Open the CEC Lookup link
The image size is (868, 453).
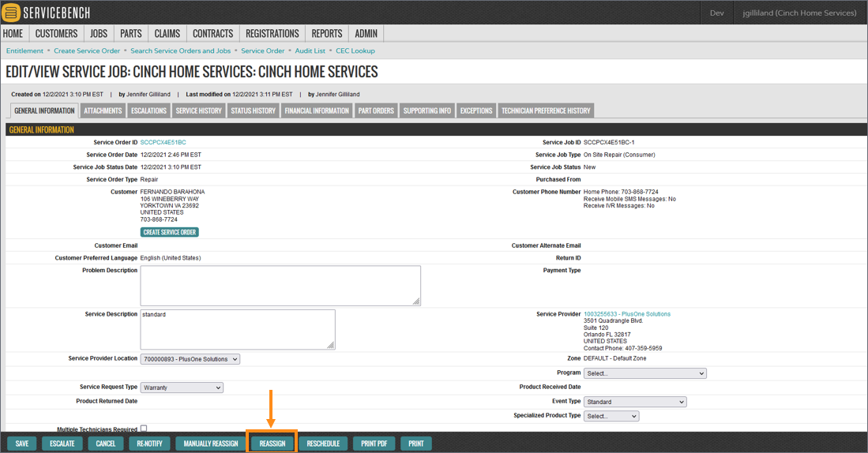(x=355, y=51)
